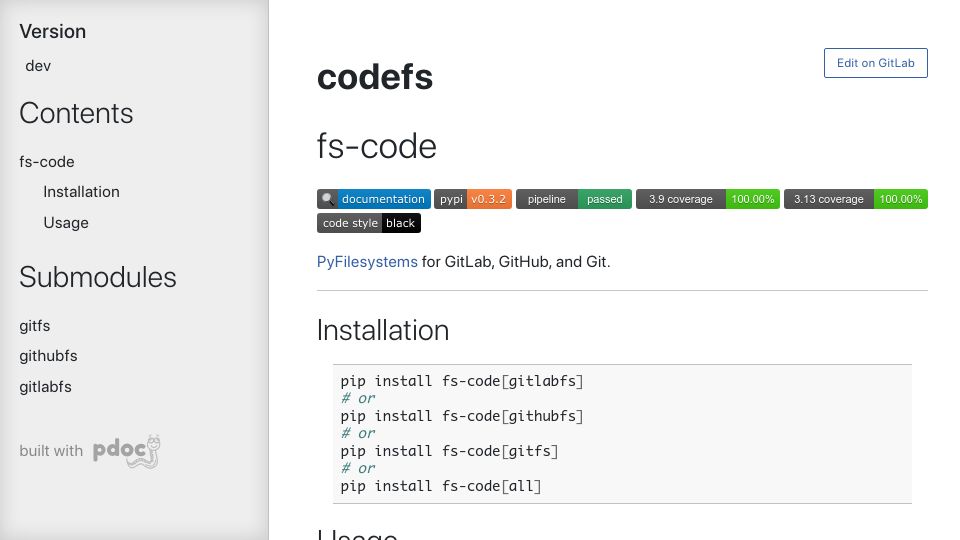Click the line pip install fs-code[gitlabfs]
The image size is (960, 540).
point(462,381)
